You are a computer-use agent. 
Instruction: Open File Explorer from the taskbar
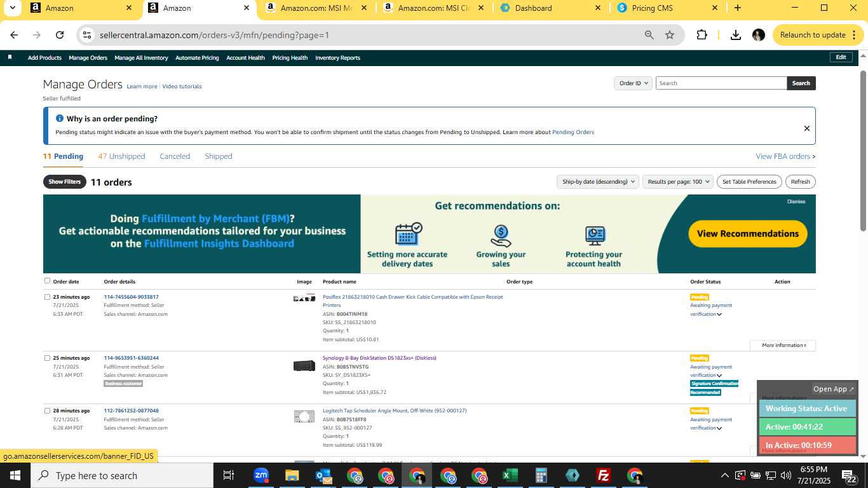pyautogui.click(x=292, y=475)
